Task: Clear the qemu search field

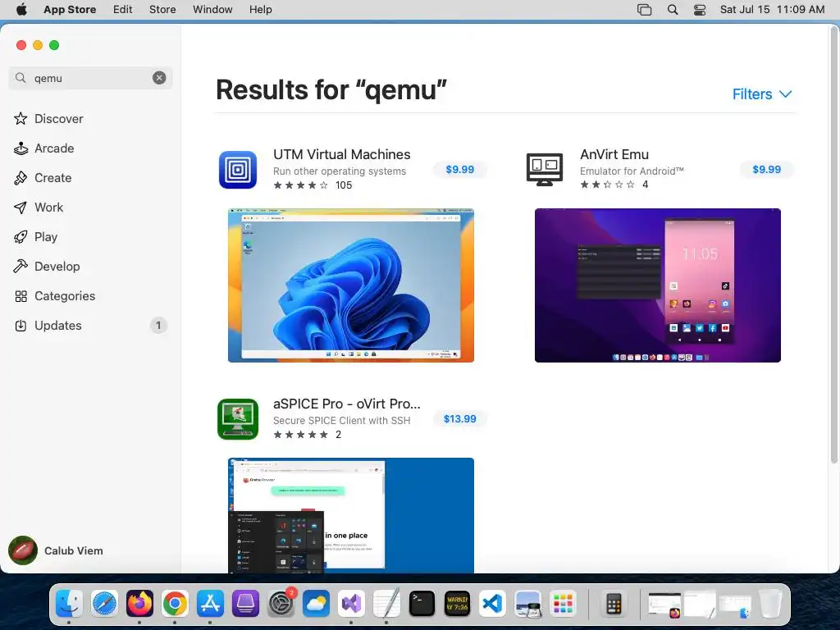Action: pyautogui.click(x=159, y=78)
